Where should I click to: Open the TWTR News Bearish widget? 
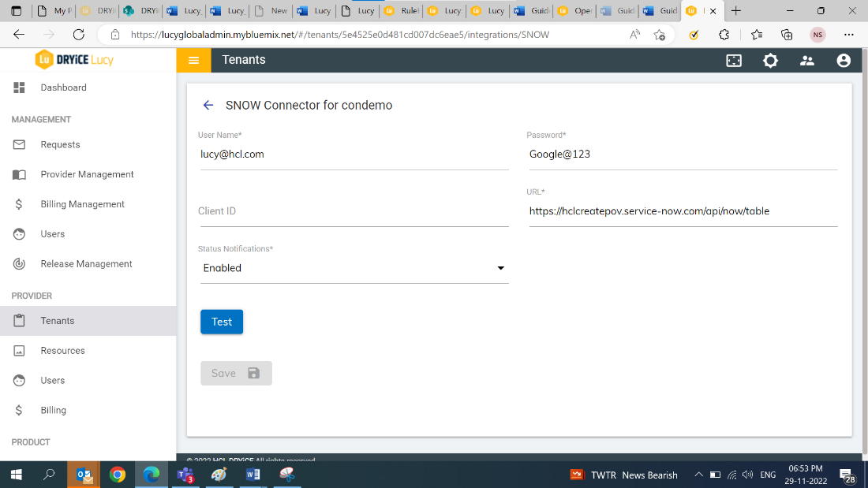click(x=624, y=475)
